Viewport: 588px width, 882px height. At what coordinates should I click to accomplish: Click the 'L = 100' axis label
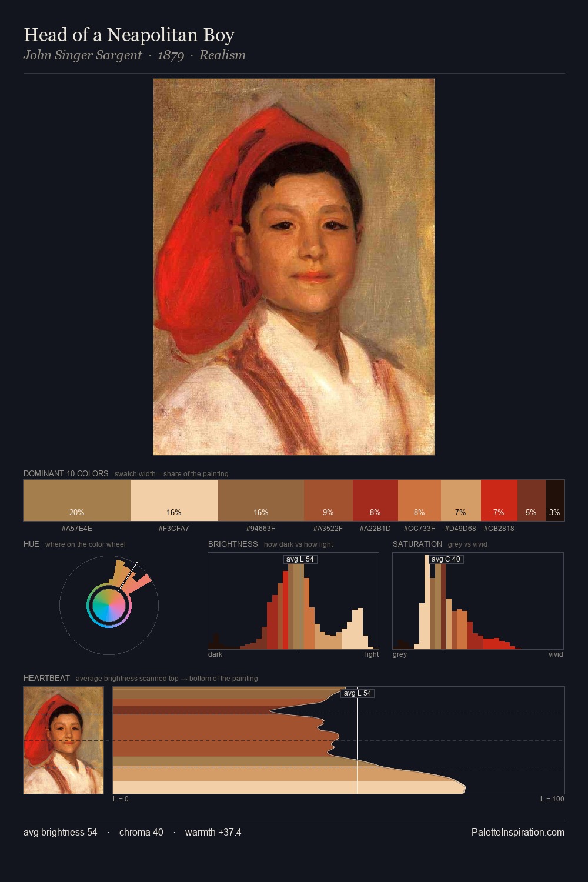(x=552, y=799)
